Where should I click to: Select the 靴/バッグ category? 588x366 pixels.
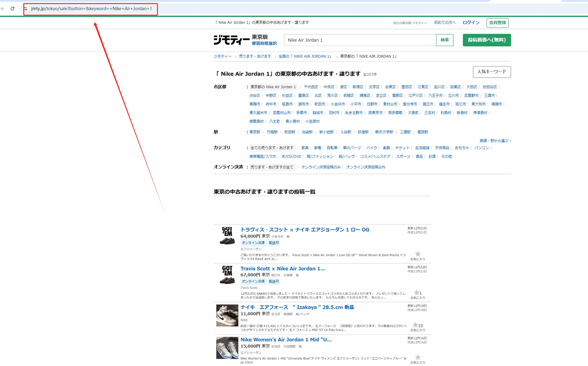point(346,156)
